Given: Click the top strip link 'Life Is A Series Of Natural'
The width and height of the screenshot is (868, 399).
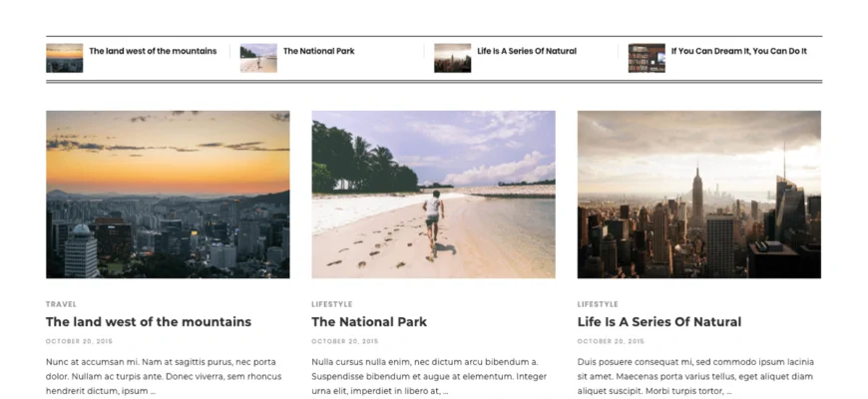Looking at the screenshot, I should 527,51.
